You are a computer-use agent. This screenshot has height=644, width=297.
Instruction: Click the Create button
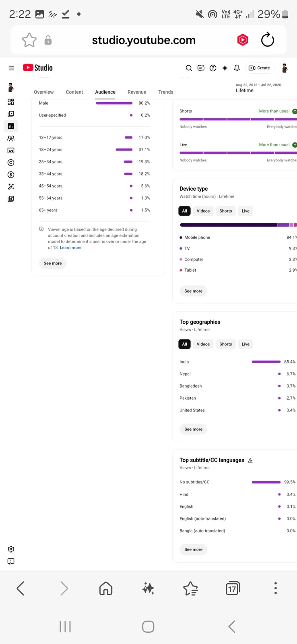tap(260, 68)
